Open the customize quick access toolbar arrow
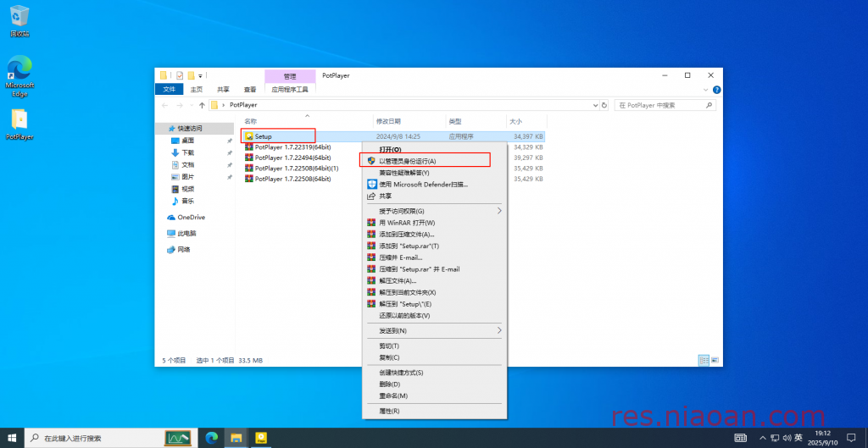This screenshot has height=448, width=868. point(200,75)
